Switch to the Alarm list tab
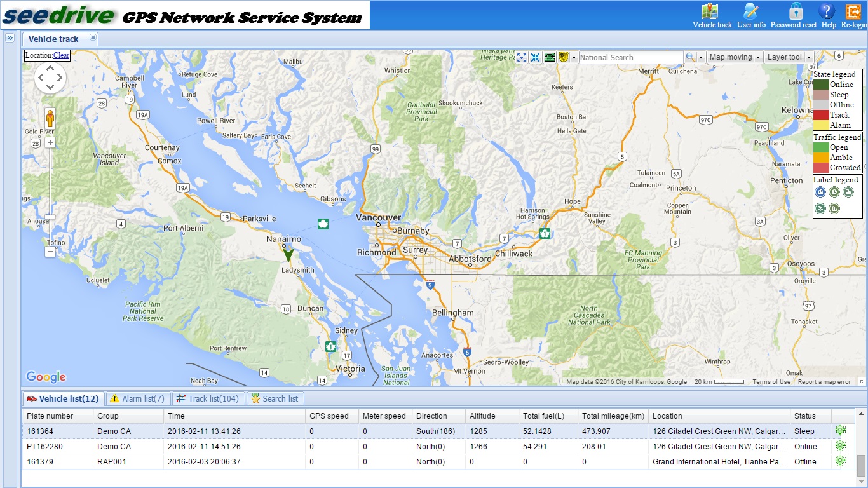Image resolution: width=868 pixels, height=488 pixels. (138, 398)
